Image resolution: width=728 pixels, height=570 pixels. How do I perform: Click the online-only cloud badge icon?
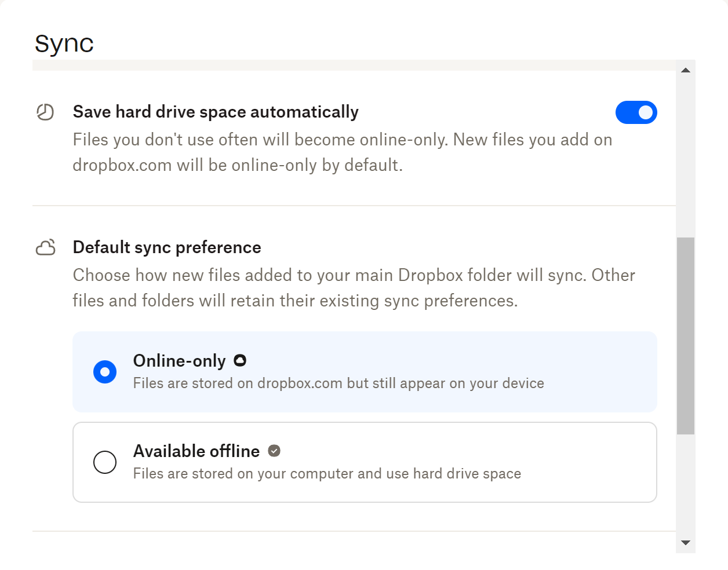pyautogui.click(x=240, y=360)
